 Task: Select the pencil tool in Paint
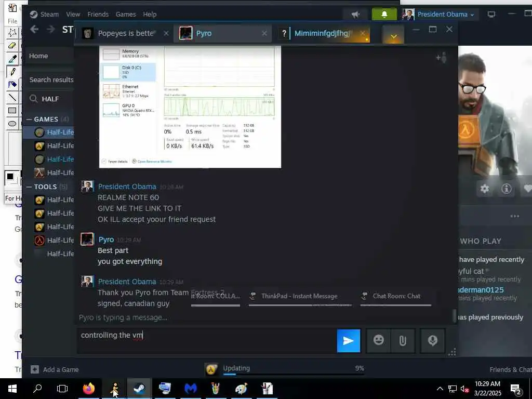tap(12, 72)
